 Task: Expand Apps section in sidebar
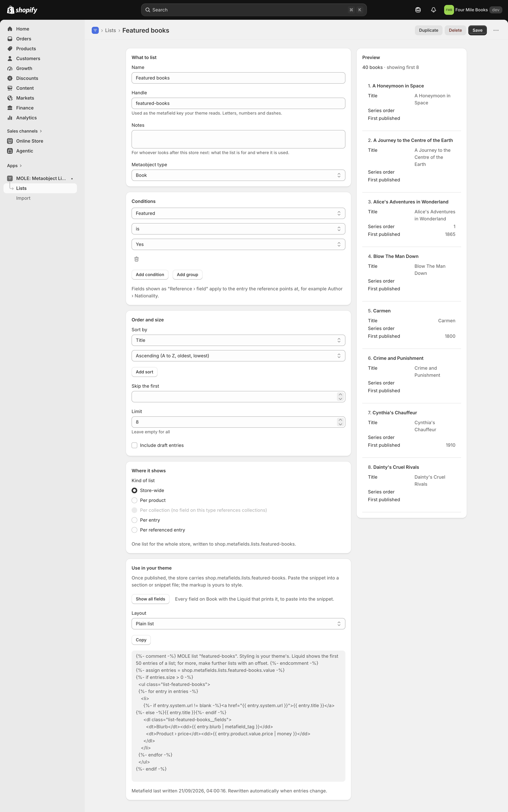[x=14, y=166]
